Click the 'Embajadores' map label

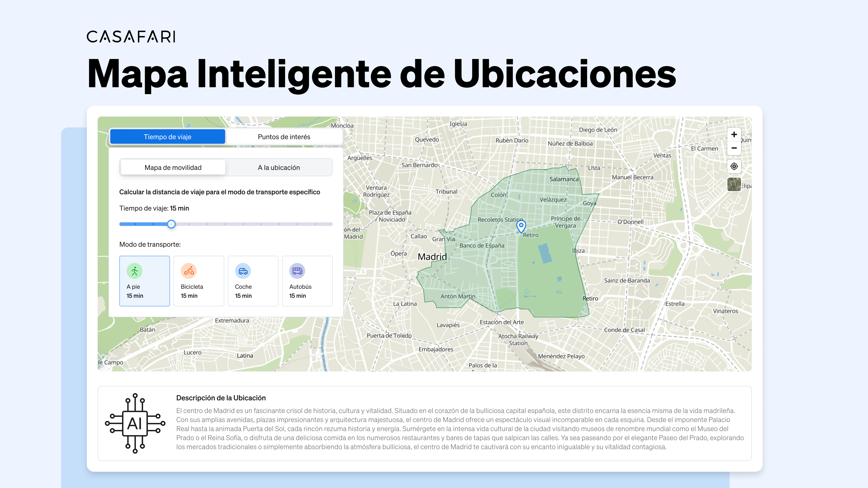point(436,349)
